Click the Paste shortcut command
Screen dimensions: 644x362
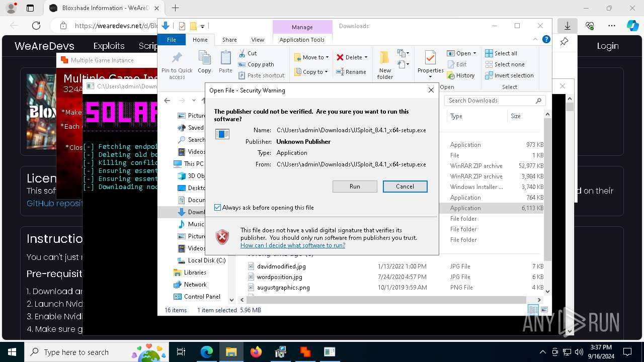[x=261, y=75]
